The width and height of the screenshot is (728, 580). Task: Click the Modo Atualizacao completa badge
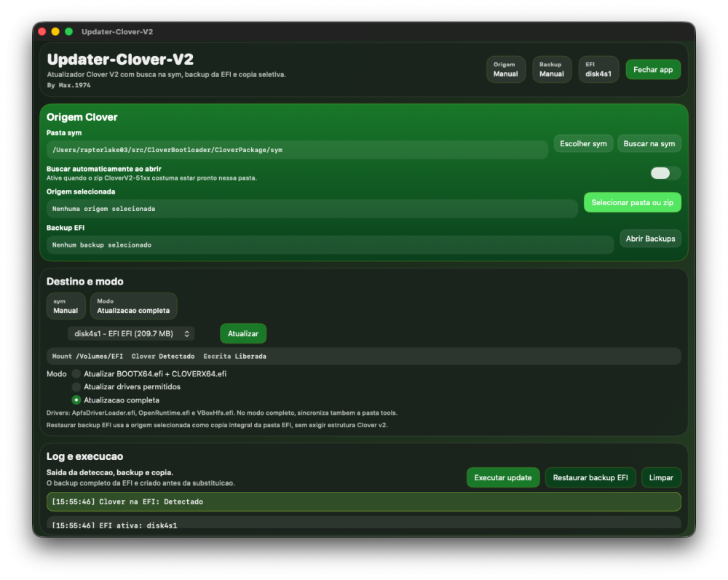point(133,306)
